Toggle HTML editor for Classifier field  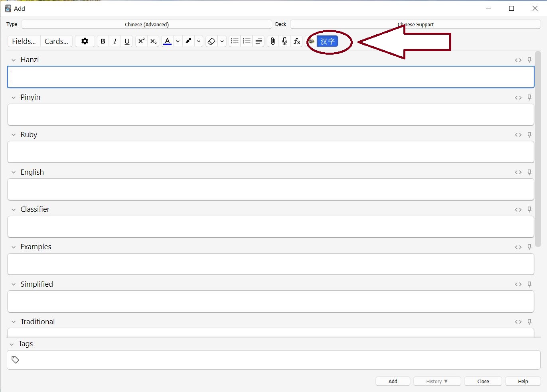518,210
